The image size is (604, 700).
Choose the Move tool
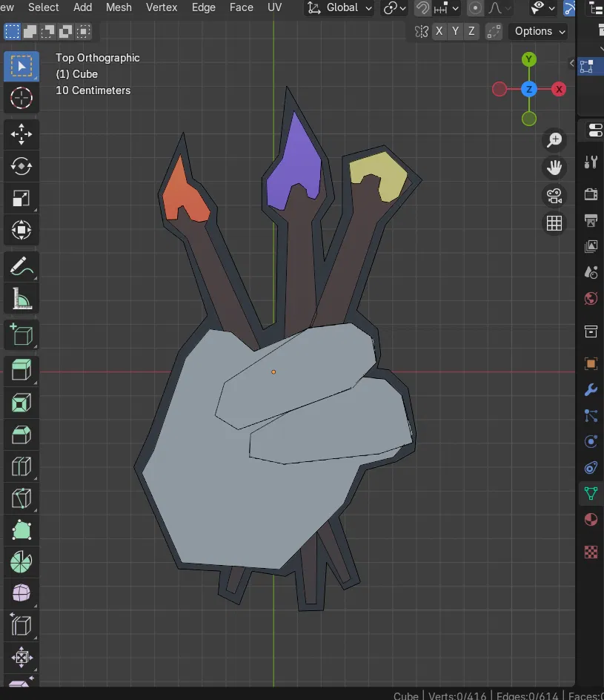pos(21,134)
